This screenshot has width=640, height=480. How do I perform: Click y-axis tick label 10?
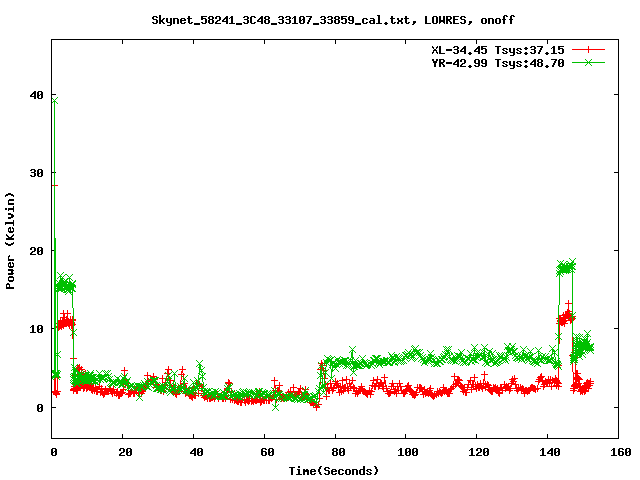(x=36, y=329)
